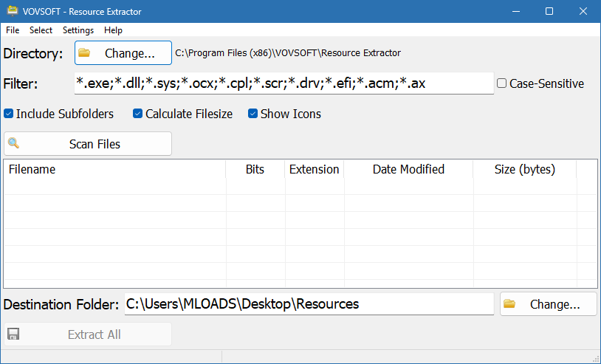Click the folder icon beside Destination Folder field
The image size is (601, 364).
[x=509, y=304]
